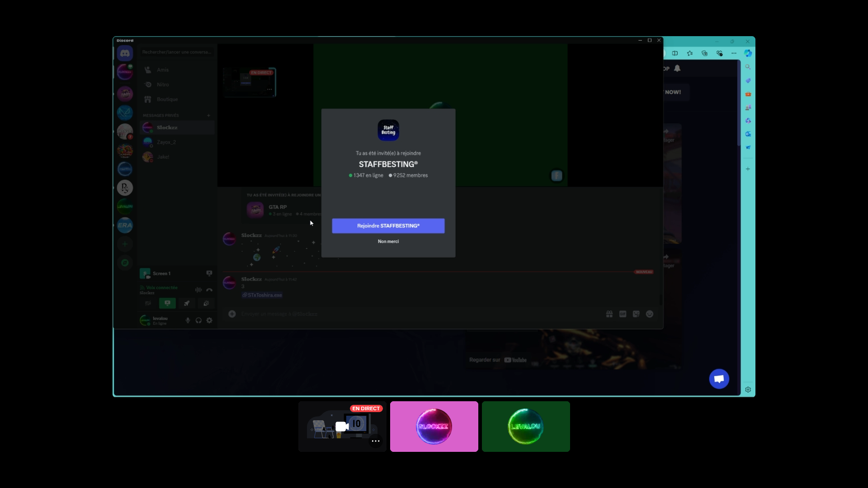
Task: Open the Edge favorites star icon
Action: click(690, 53)
